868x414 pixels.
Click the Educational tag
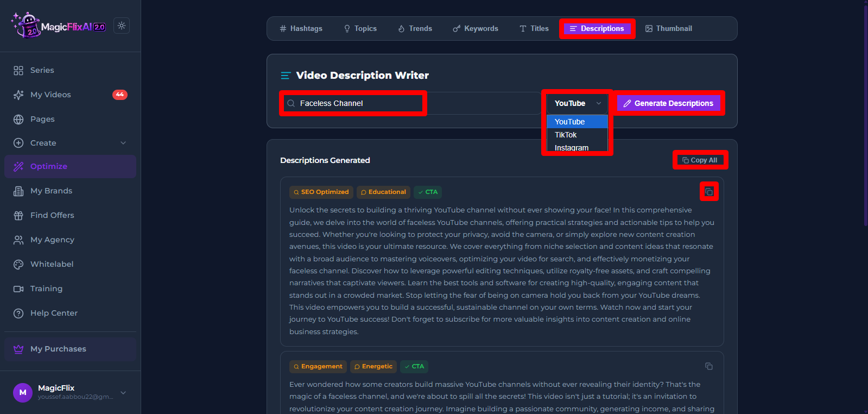pyautogui.click(x=383, y=192)
